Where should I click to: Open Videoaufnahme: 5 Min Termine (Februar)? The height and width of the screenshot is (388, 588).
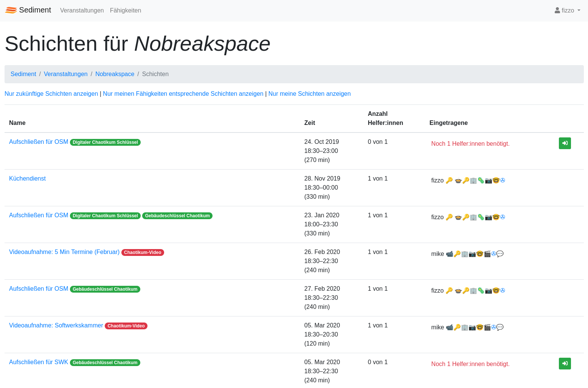64,252
